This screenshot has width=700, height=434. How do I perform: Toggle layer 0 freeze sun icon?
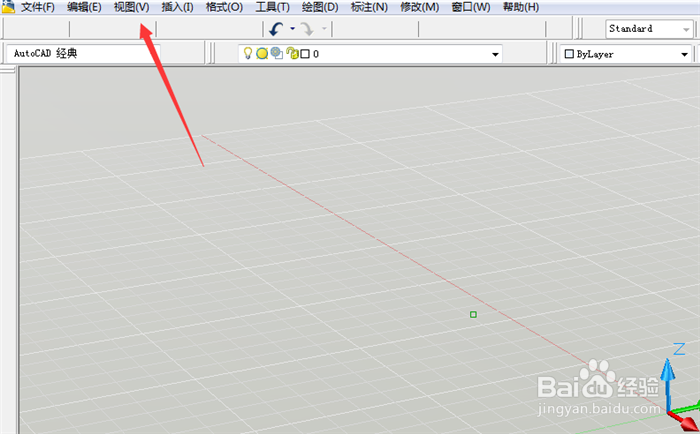[262, 54]
